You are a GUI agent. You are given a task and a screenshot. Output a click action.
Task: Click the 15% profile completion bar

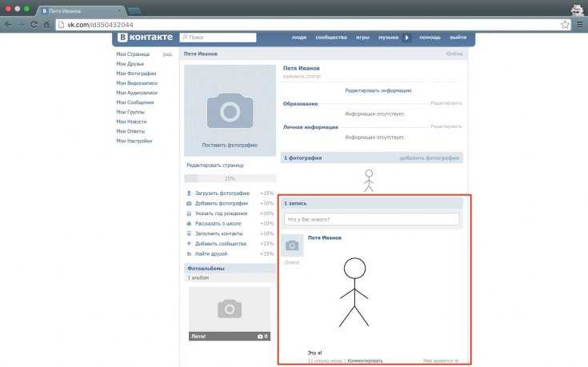click(x=230, y=178)
